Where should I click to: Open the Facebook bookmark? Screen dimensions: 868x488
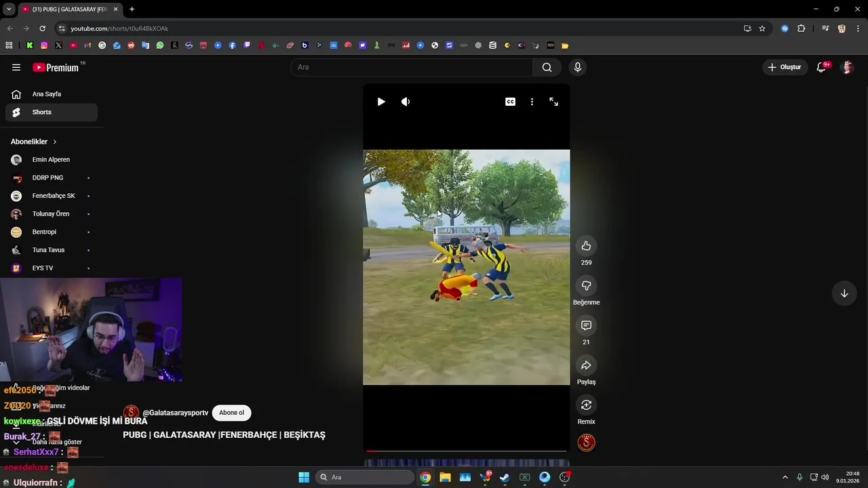232,45
